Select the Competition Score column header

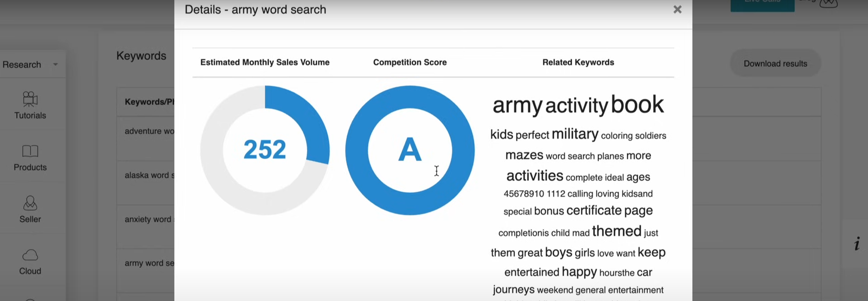(410, 62)
